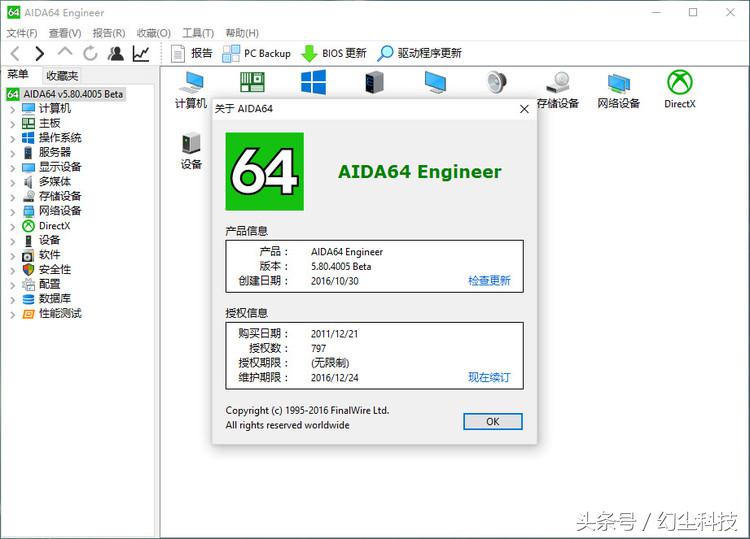The image size is (750, 539).
Task: Expand the 性能测试 tree node
Action: click(x=12, y=314)
